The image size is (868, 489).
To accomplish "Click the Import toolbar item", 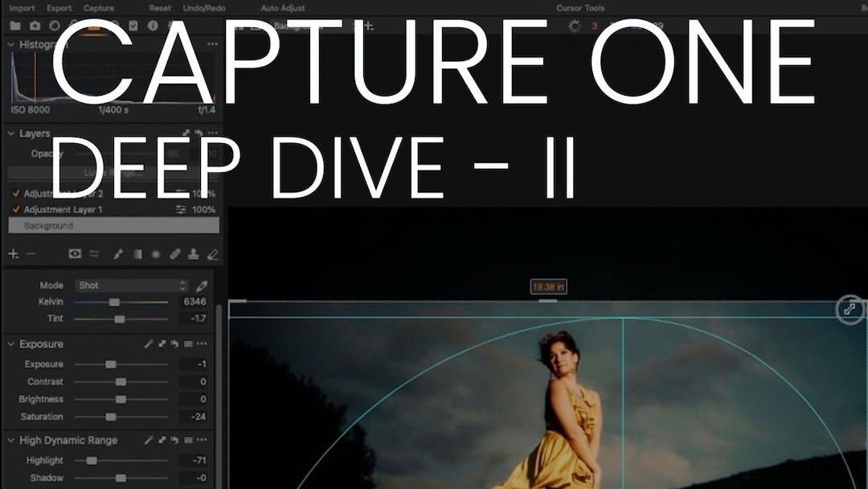I will click(22, 8).
